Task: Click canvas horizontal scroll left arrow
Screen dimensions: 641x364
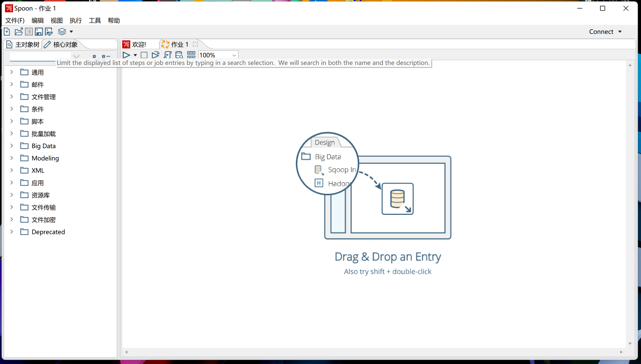Action: (x=126, y=352)
